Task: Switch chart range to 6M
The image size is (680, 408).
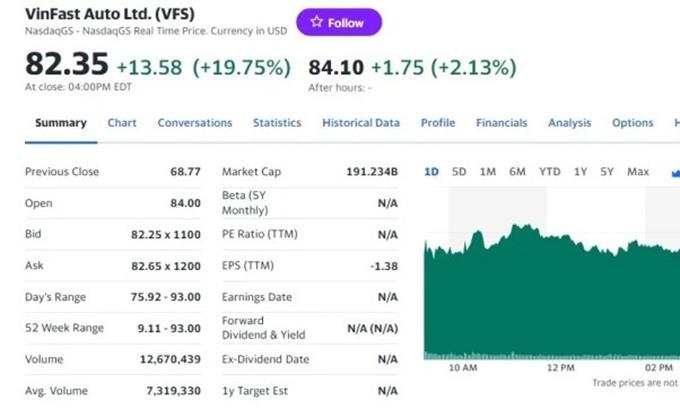Action: coord(517,172)
